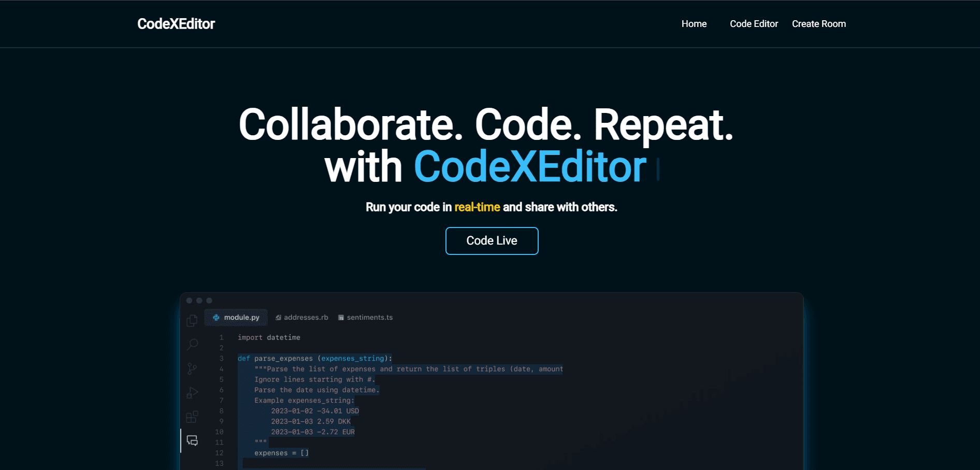The height and width of the screenshot is (470, 980).
Task: Click line number 10 in the gutter
Action: point(220,432)
